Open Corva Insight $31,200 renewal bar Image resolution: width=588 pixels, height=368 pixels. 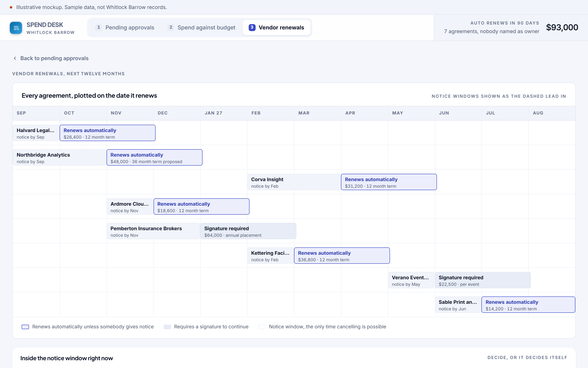[389, 182]
